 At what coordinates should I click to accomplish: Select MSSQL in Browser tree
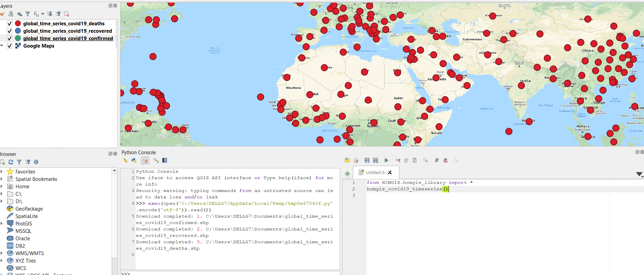point(23,231)
